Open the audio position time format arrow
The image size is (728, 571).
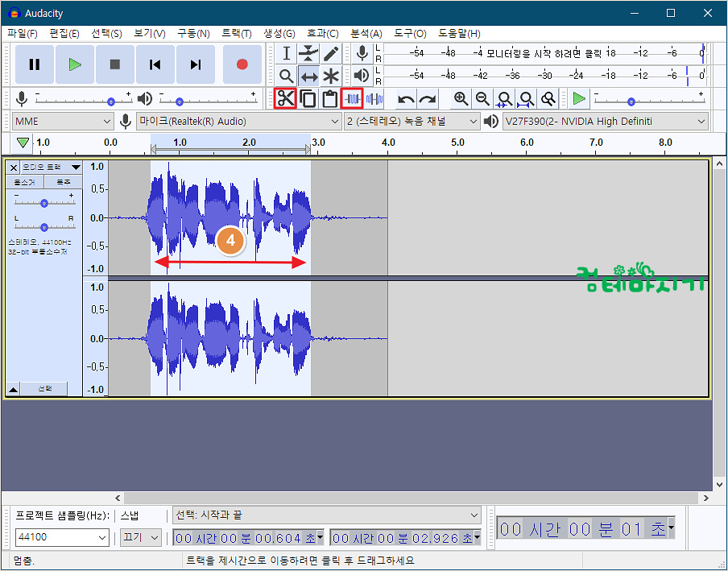pos(671,528)
